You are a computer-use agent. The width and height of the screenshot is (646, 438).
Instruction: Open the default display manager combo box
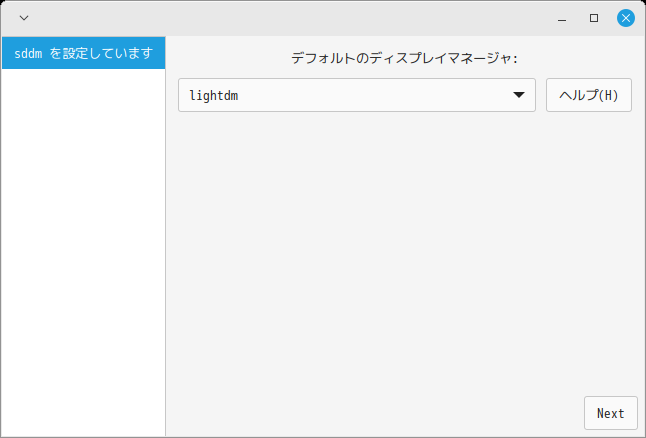356,95
